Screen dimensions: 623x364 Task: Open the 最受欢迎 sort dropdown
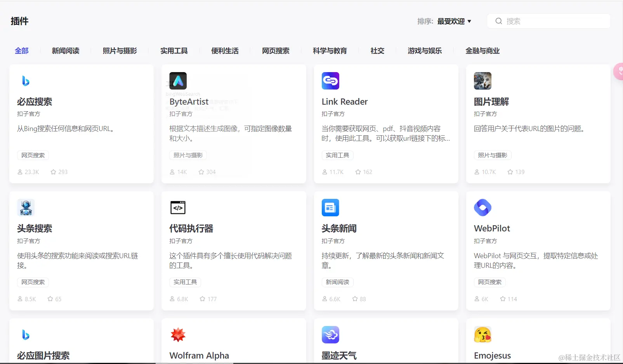point(454,21)
